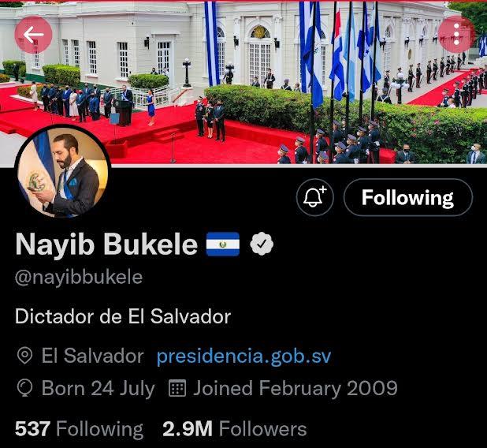The image size is (487, 448).
Task: Tap the notification bell icon
Action: (315, 197)
